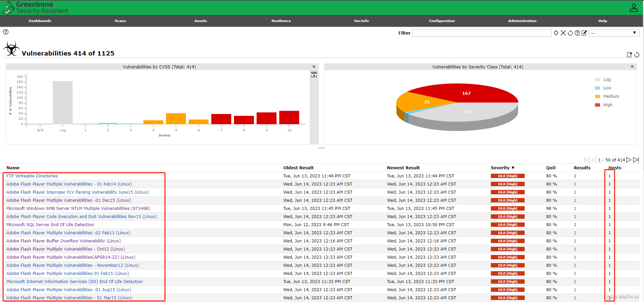Open the filter help icon

click(x=577, y=33)
